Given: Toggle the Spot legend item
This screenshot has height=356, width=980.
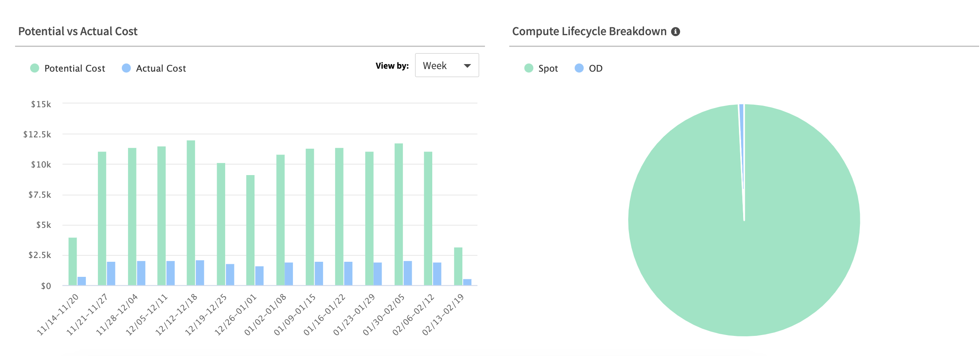Looking at the screenshot, I should coord(548,68).
